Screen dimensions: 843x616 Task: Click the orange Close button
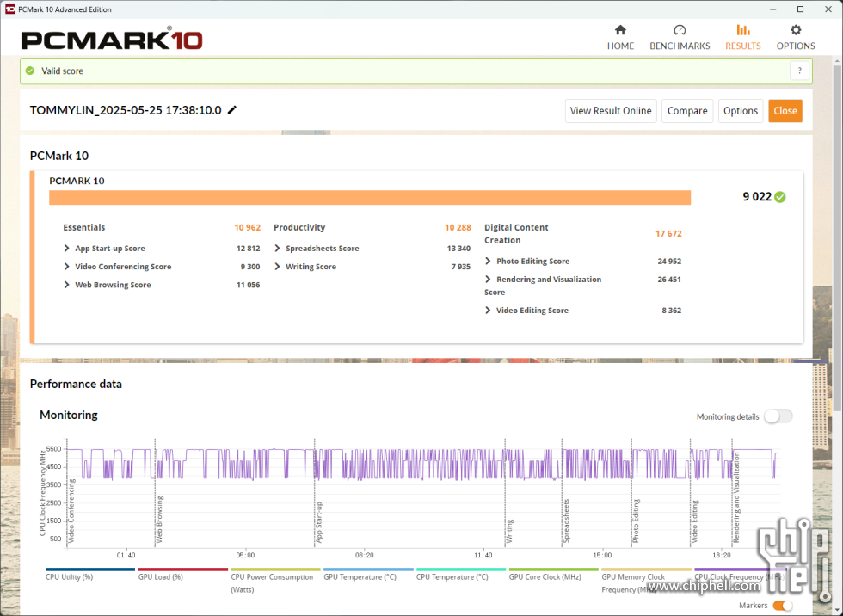[785, 111]
